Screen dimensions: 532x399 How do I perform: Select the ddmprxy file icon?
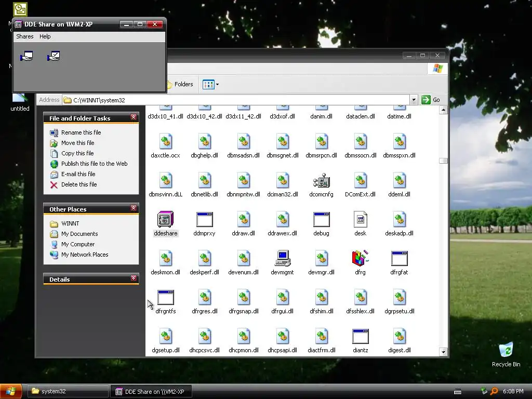point(204,220)
